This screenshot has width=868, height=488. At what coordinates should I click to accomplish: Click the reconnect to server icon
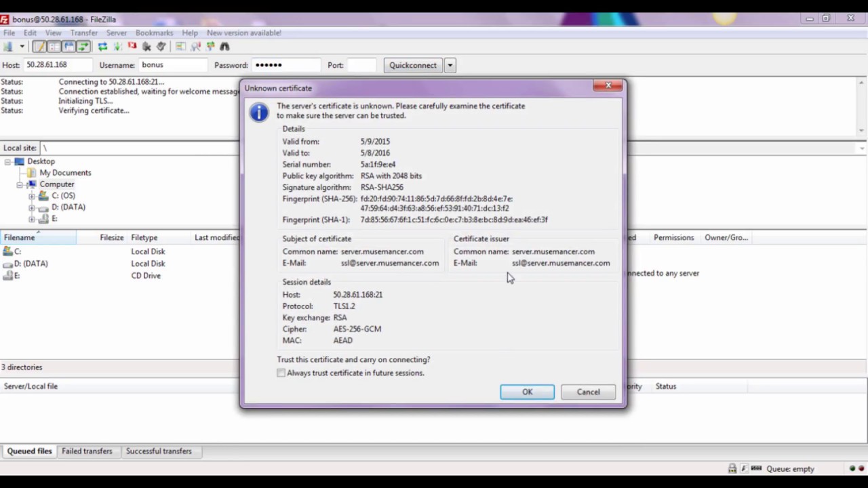[x=161, y=46]
